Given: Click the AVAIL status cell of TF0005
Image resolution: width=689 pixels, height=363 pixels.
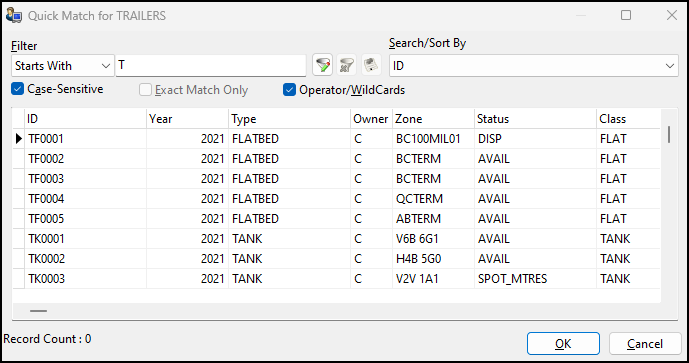Looking at the screenshot, I should pos(536,219).
